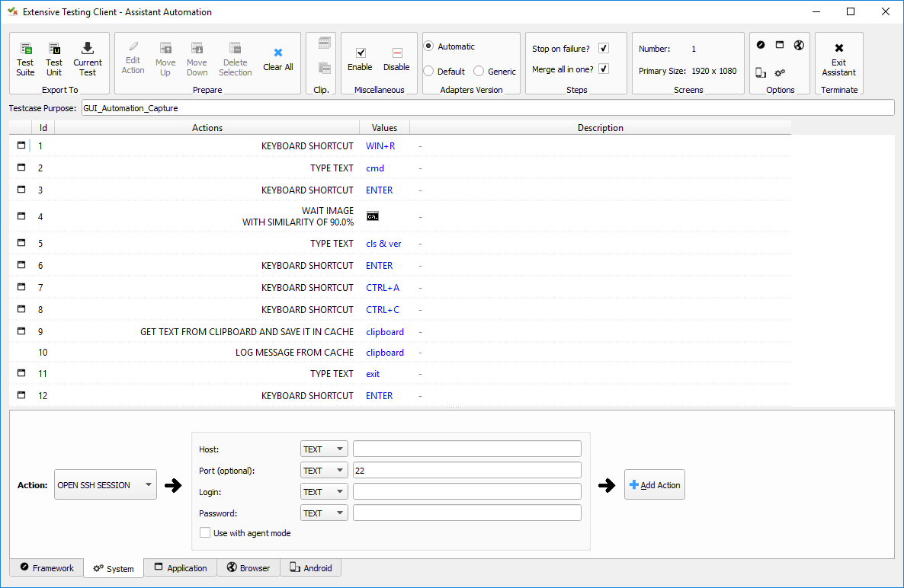
Task: Click the lower Clip. paste icon
Action: [x=325, y=68]
